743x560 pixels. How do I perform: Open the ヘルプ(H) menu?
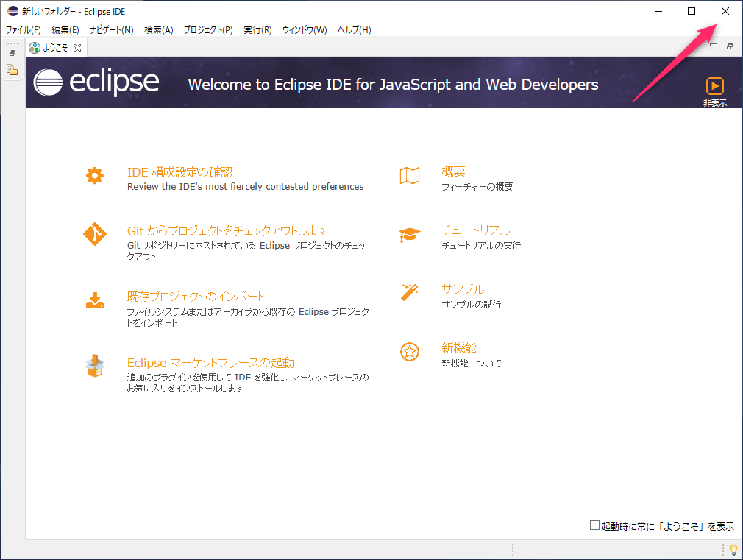(x=355, y=30)
